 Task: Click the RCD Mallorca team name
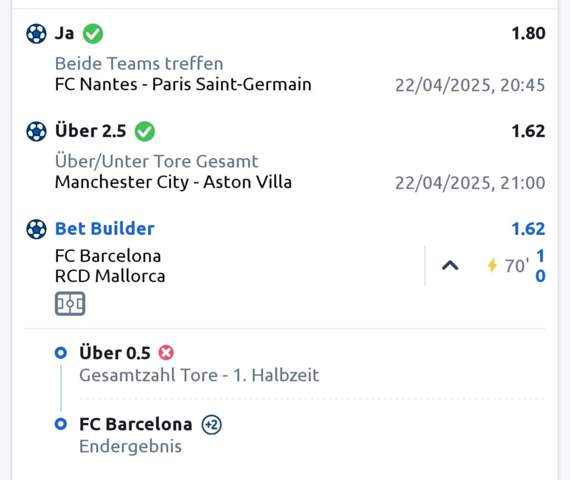click(x=110, y=276)
